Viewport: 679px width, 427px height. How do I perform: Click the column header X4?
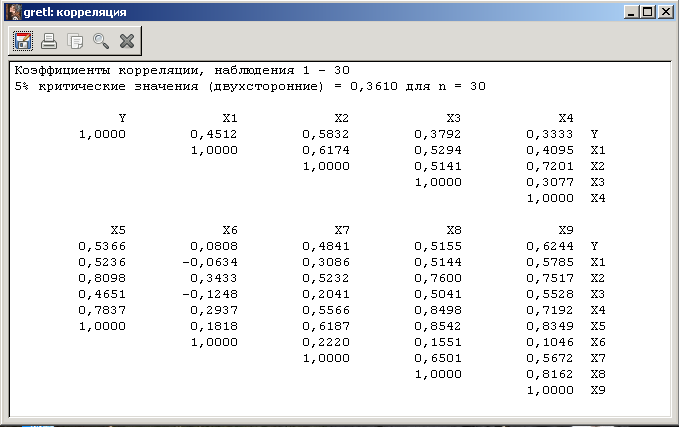point(566,118)
